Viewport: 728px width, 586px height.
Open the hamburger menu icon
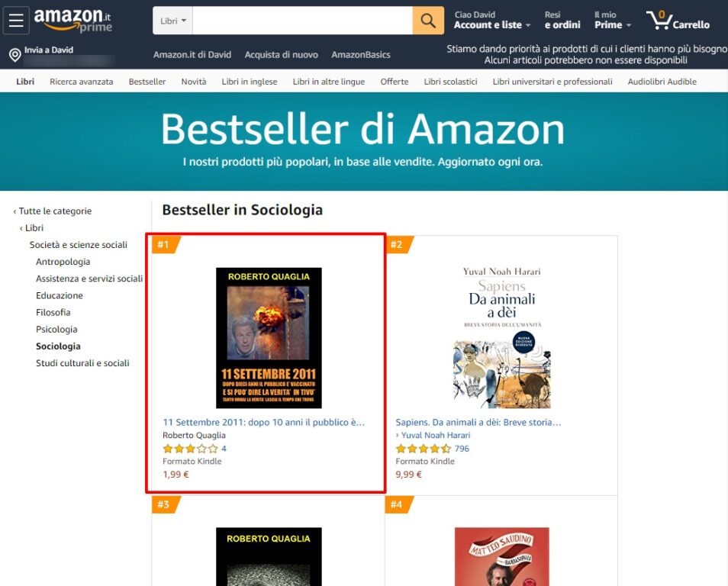tap(16, 21)
